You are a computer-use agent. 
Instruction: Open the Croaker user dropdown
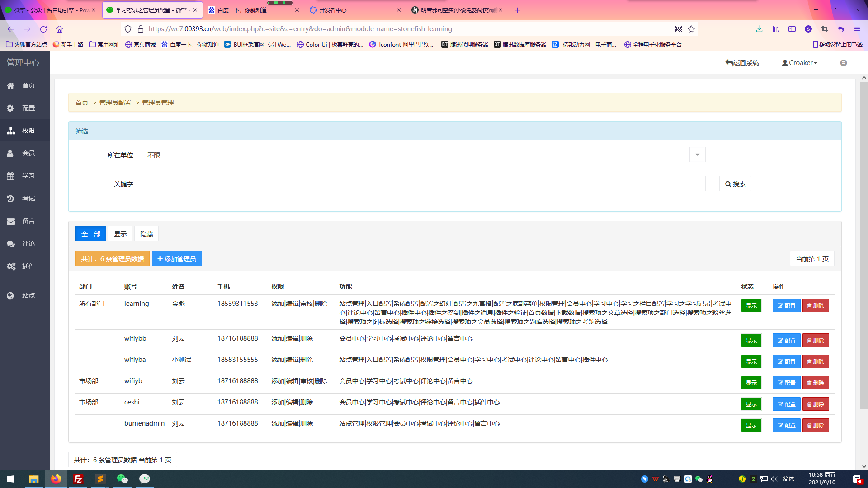click(x=799, y=63)
